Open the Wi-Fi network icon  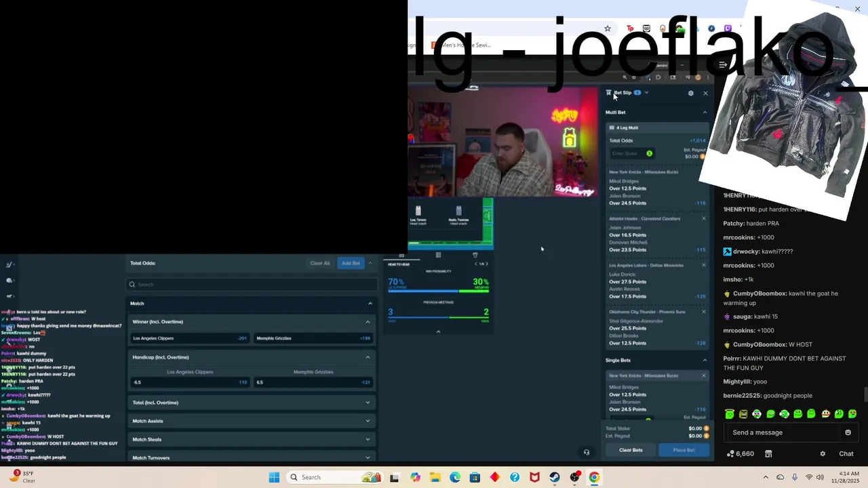pyautogui.click(x=808, y=477)
